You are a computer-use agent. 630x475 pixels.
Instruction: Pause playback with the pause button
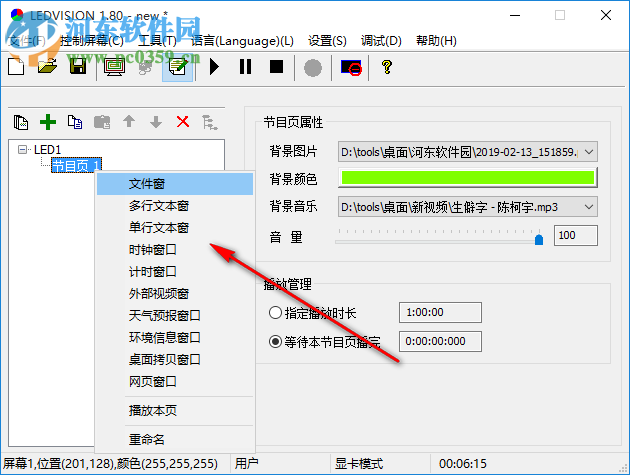tap(245, 67)
